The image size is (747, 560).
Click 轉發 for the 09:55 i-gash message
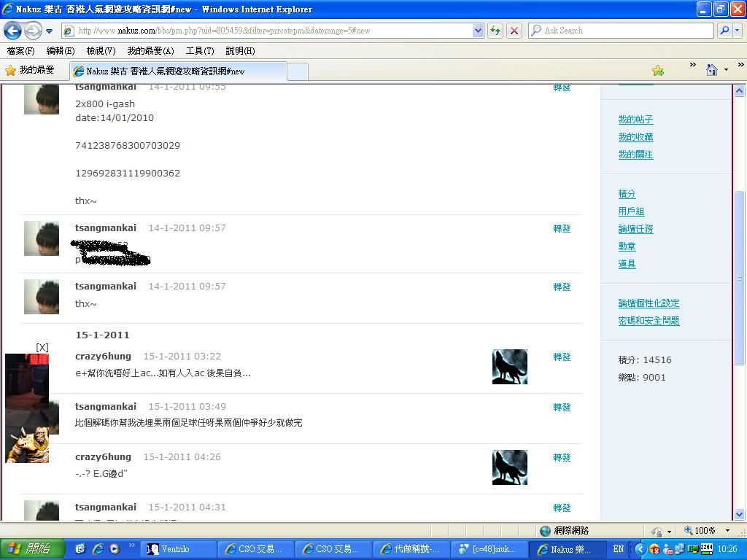pos(562,87)
